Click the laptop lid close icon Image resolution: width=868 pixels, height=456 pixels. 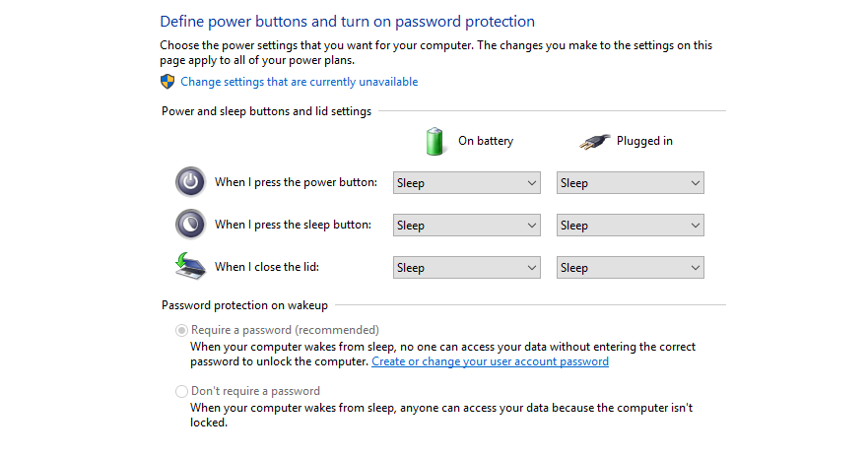click(190, 266)
